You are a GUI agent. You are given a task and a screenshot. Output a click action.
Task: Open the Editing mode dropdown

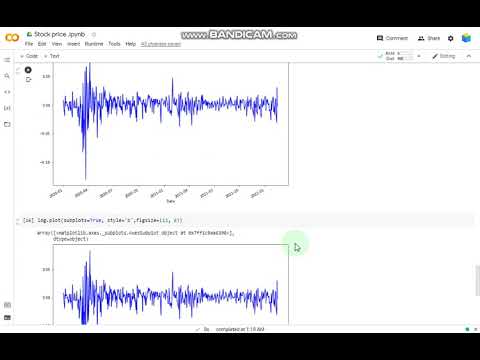(444, 56)
